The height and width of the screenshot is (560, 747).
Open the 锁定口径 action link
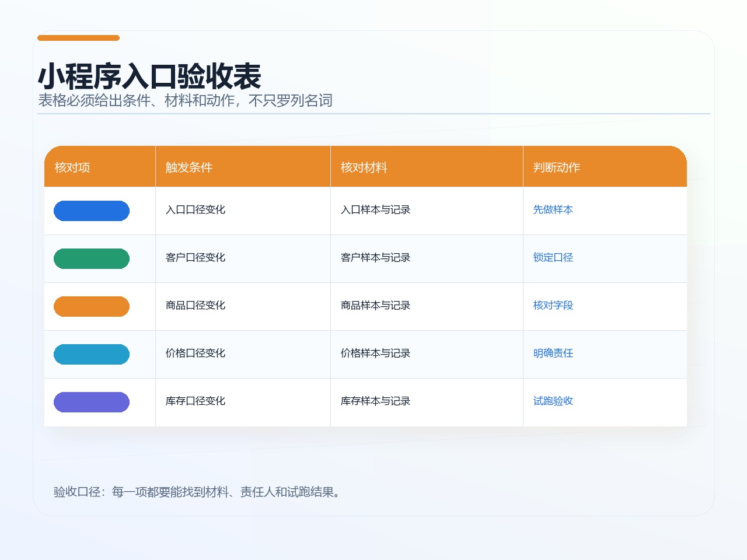pyautogui.click(x=553, y=257)
